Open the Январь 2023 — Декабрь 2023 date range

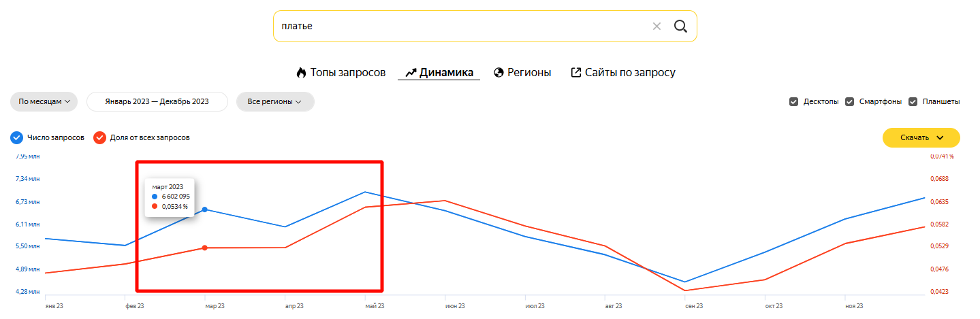pos(157,102)
